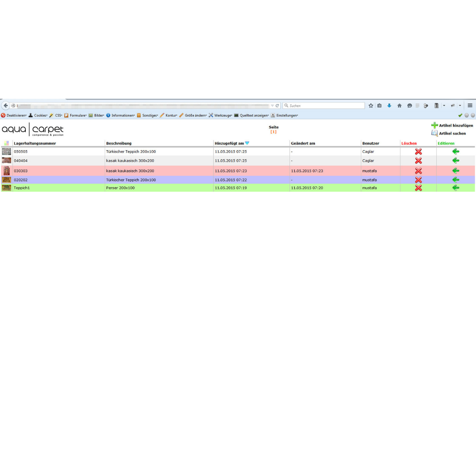Open the downloads arrow icon
476x476 pixels.
coord(389,106)
